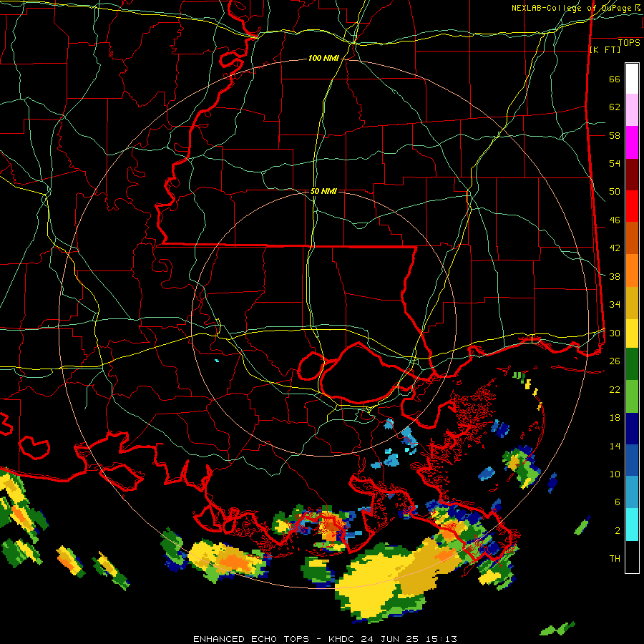Select the medium blue legend swatch

pyautogui.click(x=632, y=460)
